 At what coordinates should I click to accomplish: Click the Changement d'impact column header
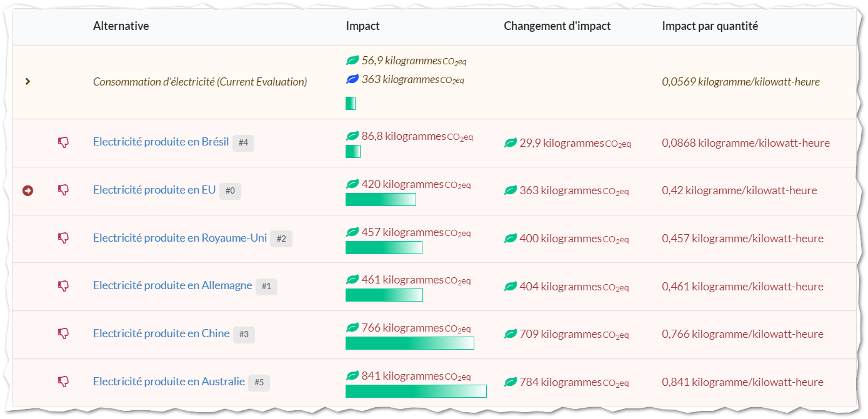coord(557,26)
